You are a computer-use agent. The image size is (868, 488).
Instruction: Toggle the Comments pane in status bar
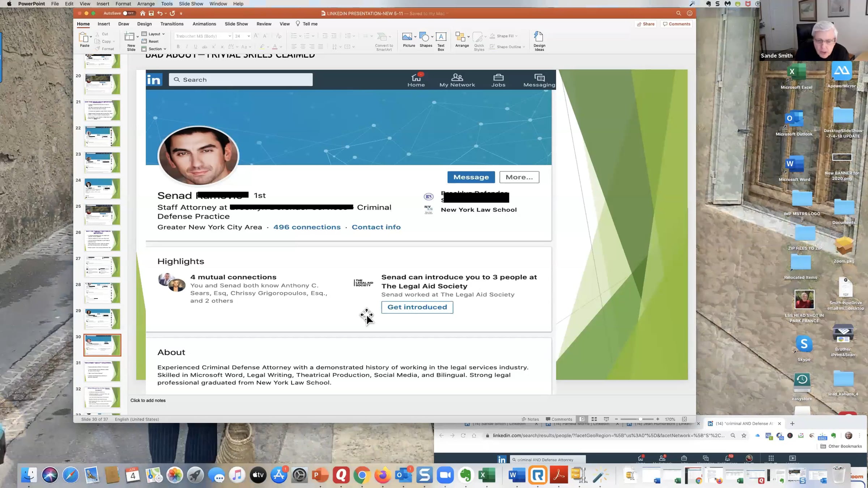point(559,419)
